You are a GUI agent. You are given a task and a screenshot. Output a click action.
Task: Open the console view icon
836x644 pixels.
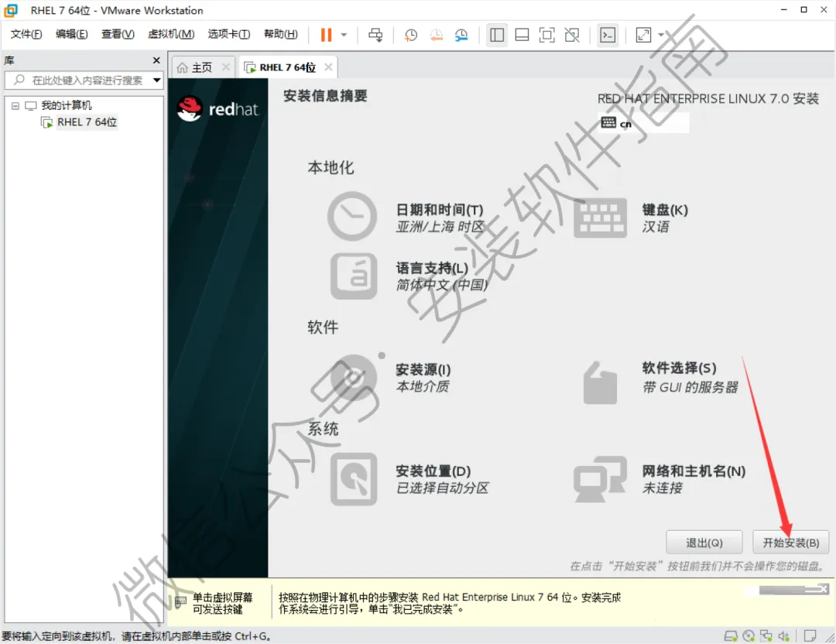[x=608, y=35]
